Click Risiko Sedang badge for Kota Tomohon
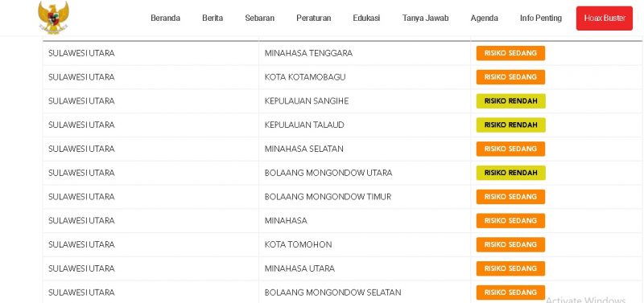 [510, 244]
